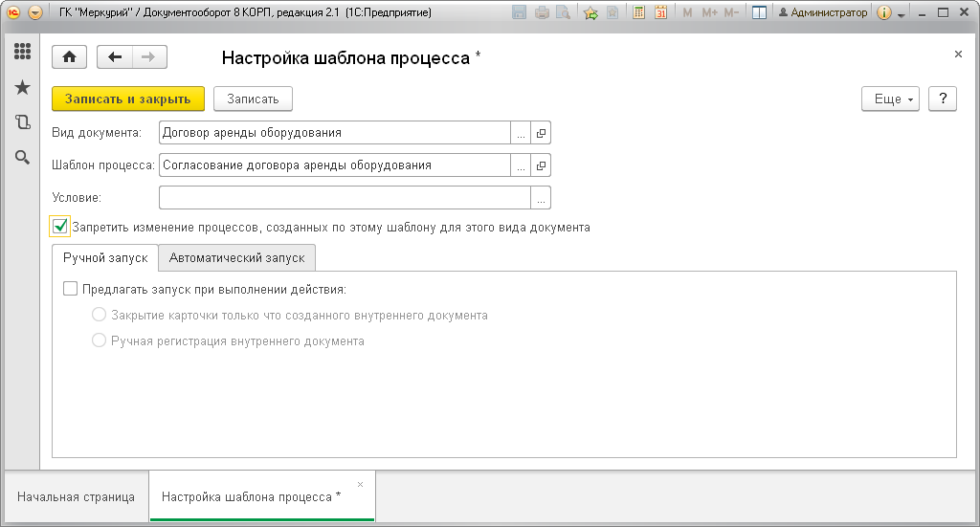Open Favorites star in sidebar
This screenshot has height=527, width=980.
23,87
